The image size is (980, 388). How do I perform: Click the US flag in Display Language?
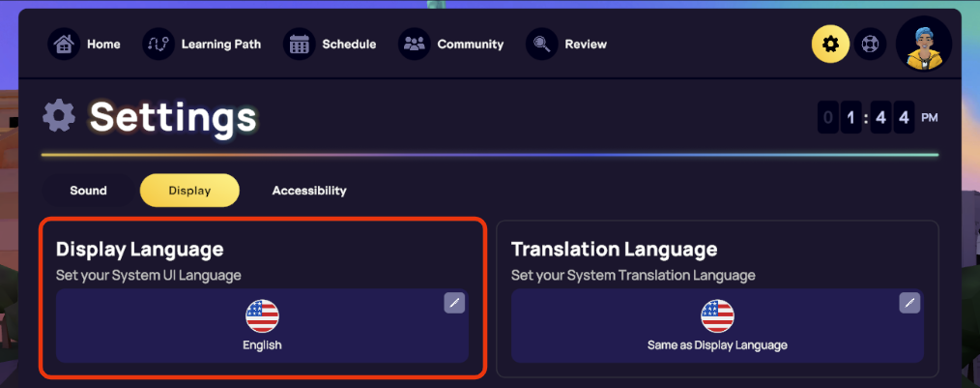tap(262, 316)
